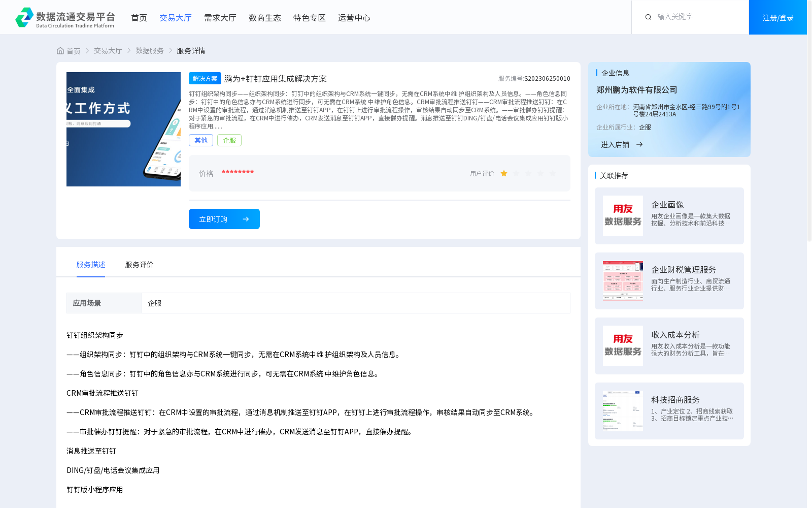Click the 企业信息 section heading
The image size is (812, 508).
click(x=616, y=73)
